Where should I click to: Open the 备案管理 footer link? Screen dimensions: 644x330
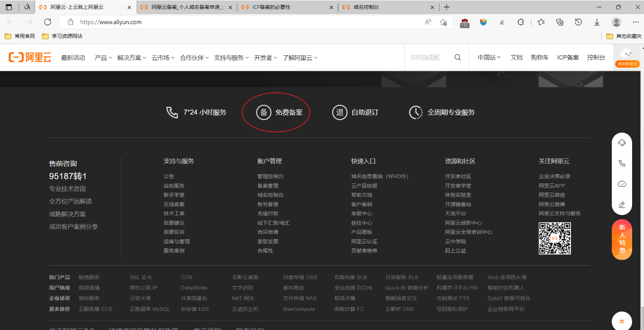click(268, 186)
